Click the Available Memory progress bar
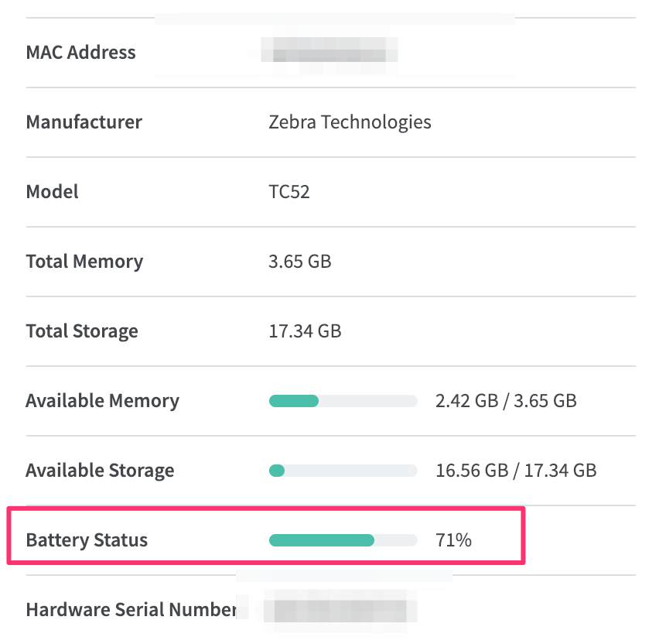The width and height of the screenshot is (659, 644). pyautogui.click(x=343, y=401)
